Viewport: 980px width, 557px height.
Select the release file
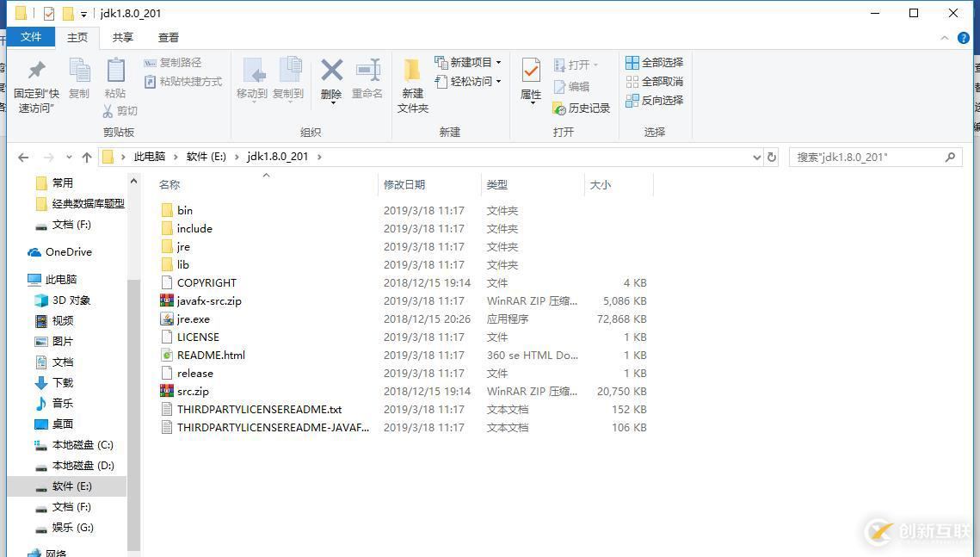click(x=187, y=374)
